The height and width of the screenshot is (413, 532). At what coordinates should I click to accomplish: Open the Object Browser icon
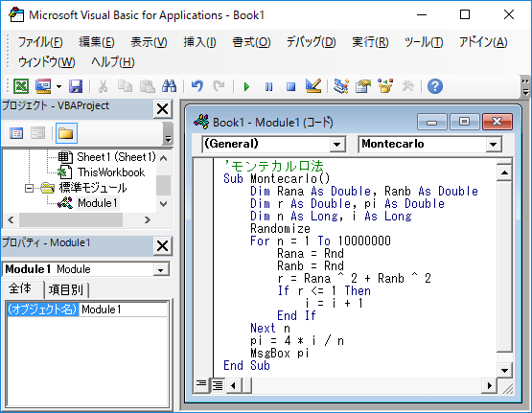pyautogui.click(x=385, y=86)
